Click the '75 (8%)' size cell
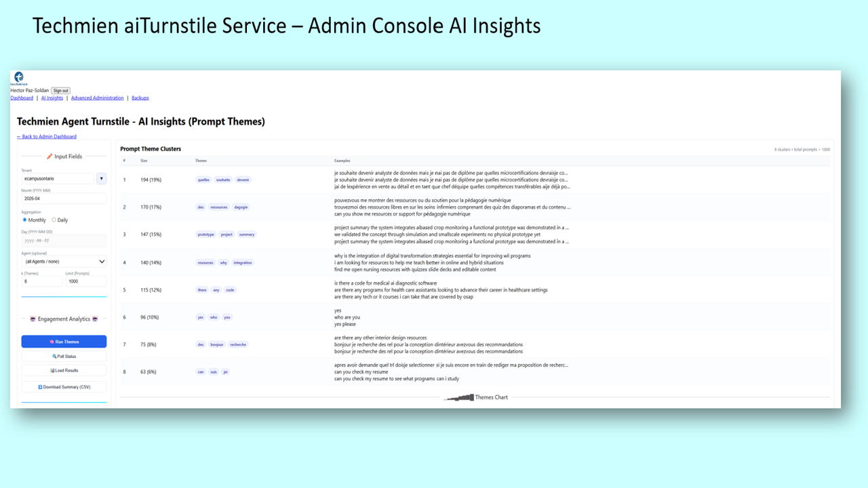The height and width of the screenshot is (488, 868). 149,345
